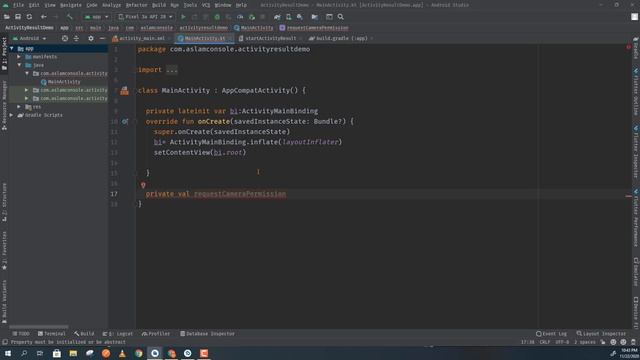Expand the res folder arrow
The height and width of the screenshot is (360, 640).
[19, 107]
